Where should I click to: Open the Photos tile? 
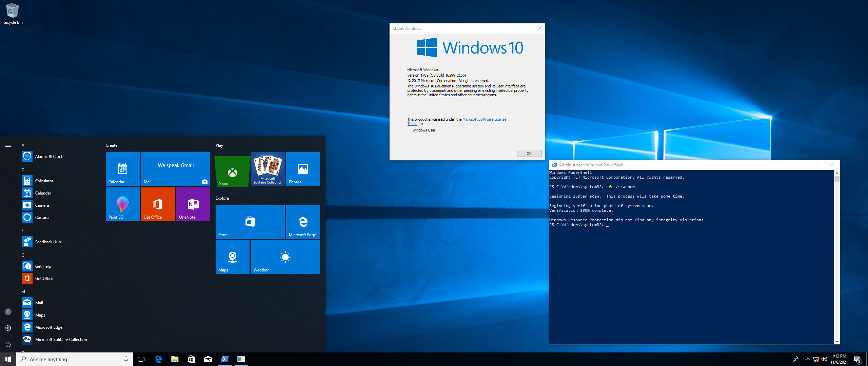(303, 169)
